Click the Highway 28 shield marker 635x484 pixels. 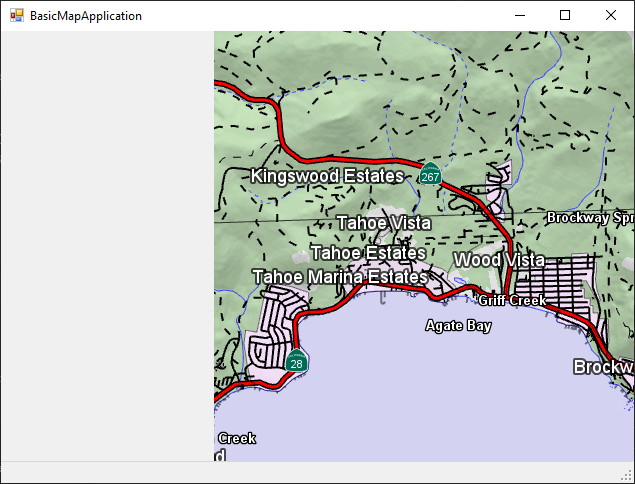point(296,362)
